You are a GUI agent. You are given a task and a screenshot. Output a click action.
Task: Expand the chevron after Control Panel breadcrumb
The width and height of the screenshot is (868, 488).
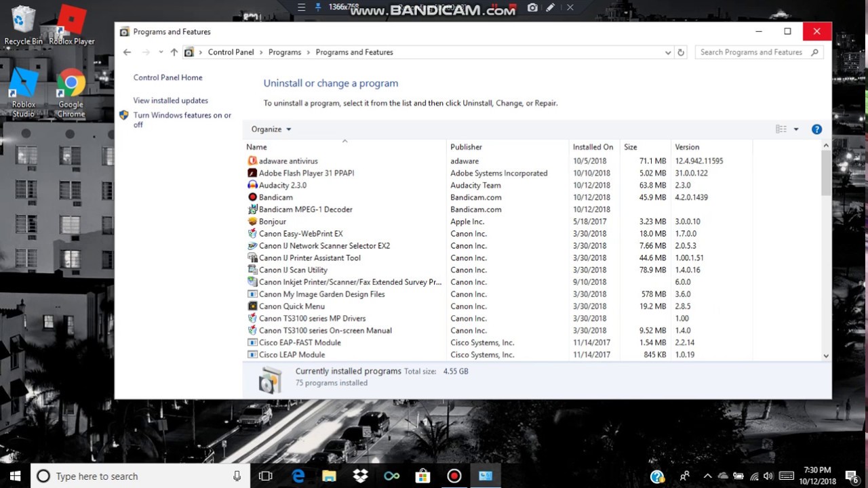point(261,52)
